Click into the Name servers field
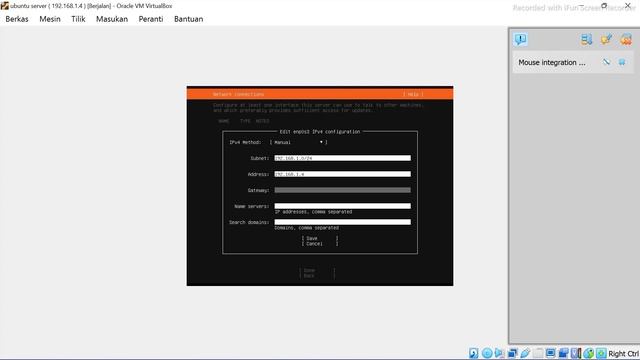640x360 pixels. pyautogui.click(x=342, y=206)
